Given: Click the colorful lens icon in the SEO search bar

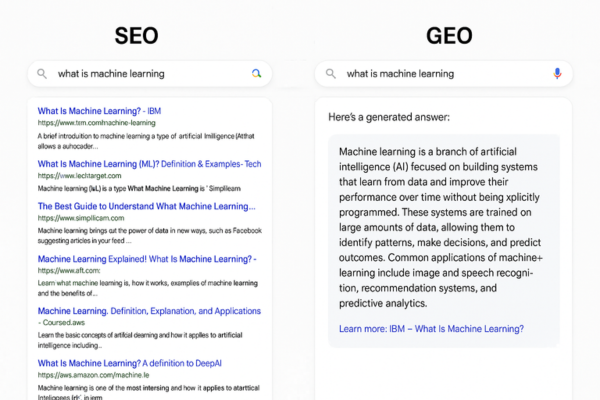Looking at the screenshot, I should tap(256, 74).
